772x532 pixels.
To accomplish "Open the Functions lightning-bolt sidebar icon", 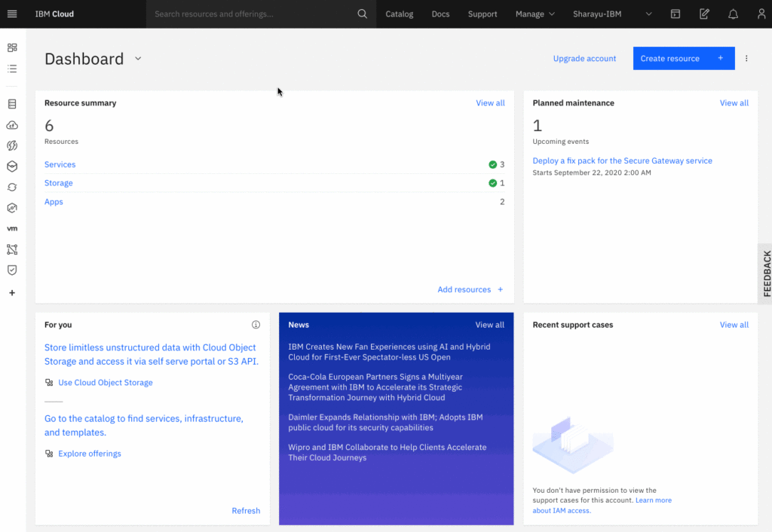I will coord(12,145).
